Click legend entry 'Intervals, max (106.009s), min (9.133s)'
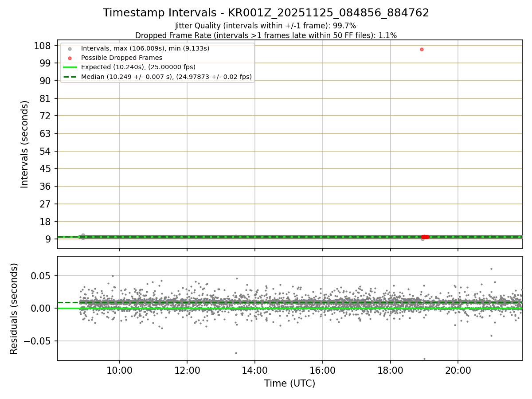Screen dimensions: 532x399 click(145, 48)
